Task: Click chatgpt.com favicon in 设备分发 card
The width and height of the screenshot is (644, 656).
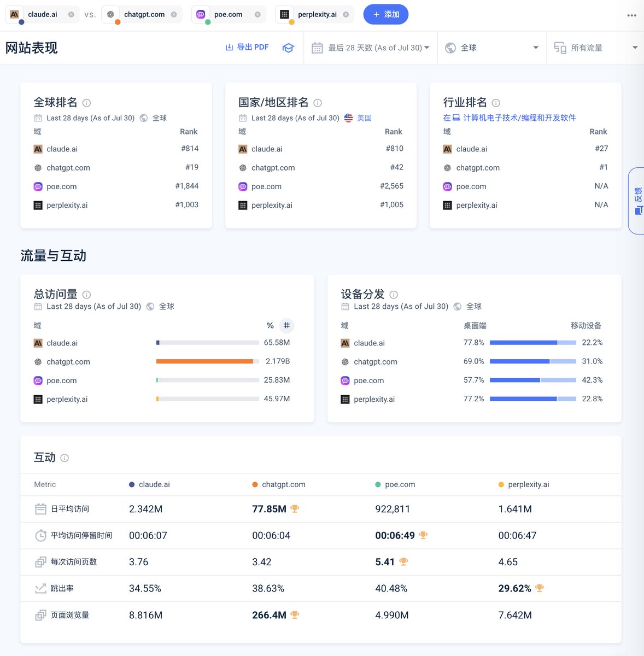Action: (x=345, y=362)
